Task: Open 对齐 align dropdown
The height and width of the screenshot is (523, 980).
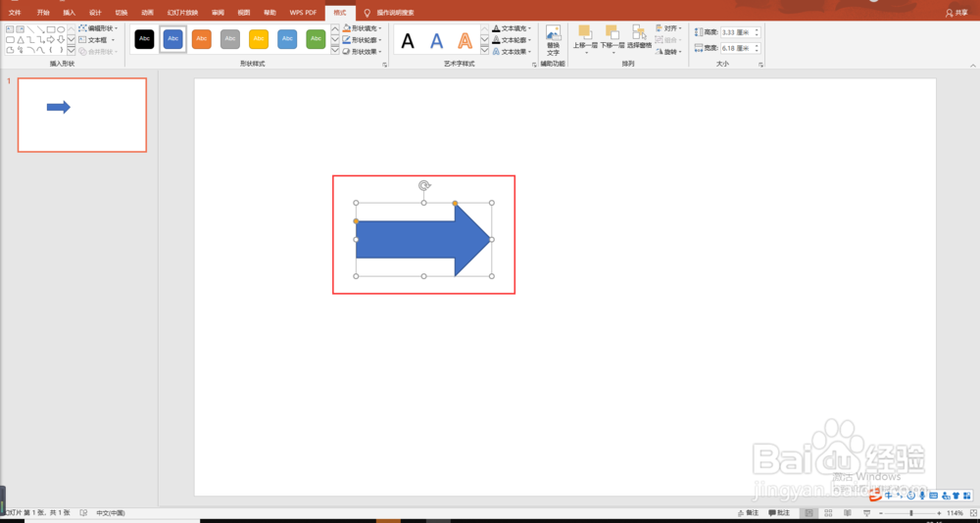Action: 667,28
